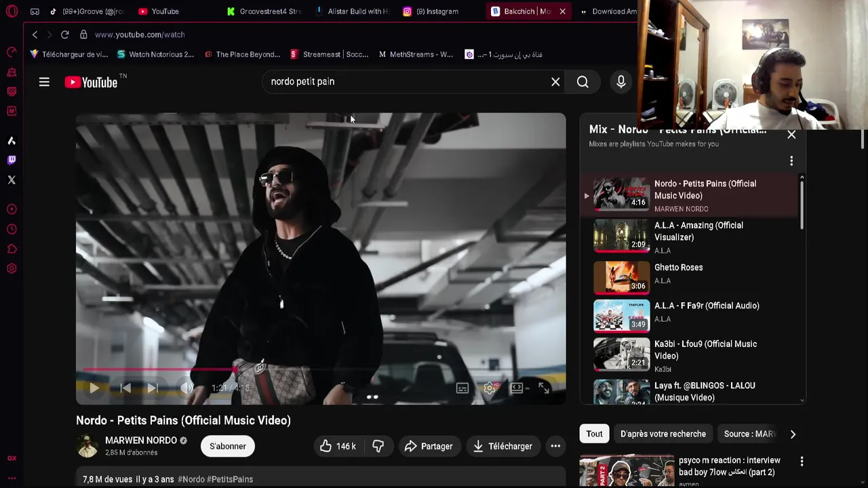The width and height of the screenshot is (868, 488).
Task: Jump to the previous video
Action: [x=125, y=388]
